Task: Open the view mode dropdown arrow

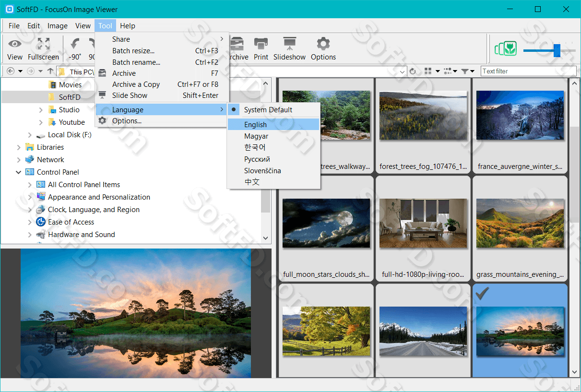Action: 438,71
